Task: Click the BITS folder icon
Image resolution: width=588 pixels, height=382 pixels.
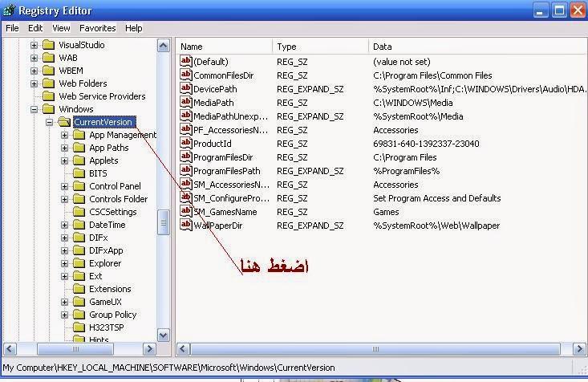Action: pyautogui.click(x=79, y=173)
